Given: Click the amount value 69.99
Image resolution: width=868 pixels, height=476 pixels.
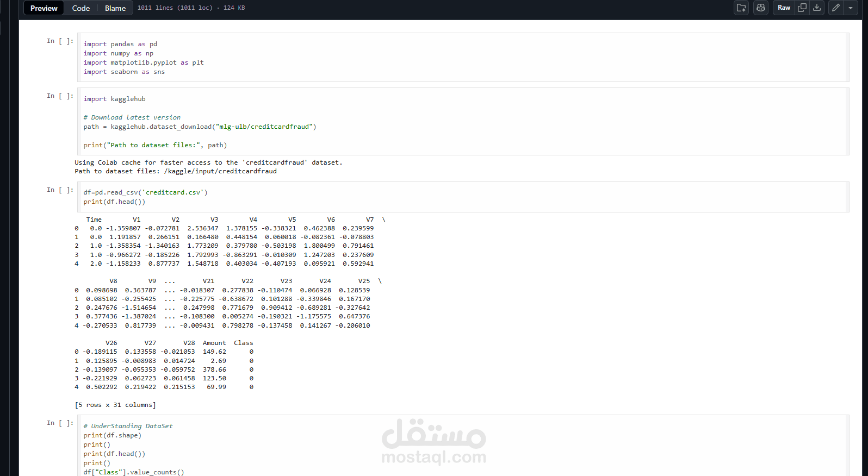Looking at the screenshot, I should [x=216, y=387].
